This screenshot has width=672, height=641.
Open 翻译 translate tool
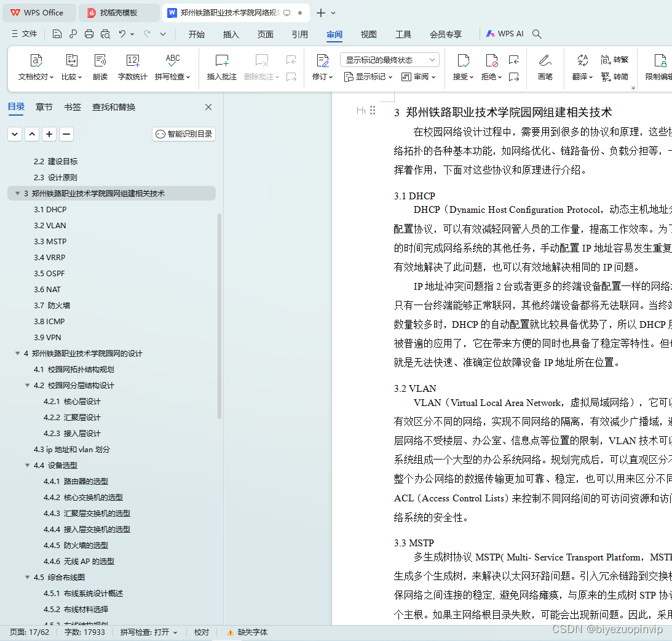(582, 67)
